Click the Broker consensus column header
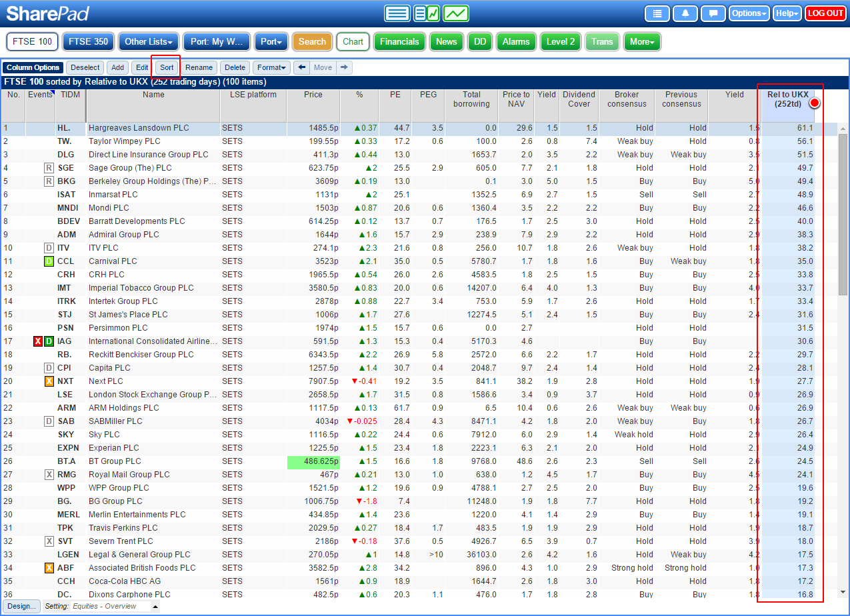 point(627,105)
